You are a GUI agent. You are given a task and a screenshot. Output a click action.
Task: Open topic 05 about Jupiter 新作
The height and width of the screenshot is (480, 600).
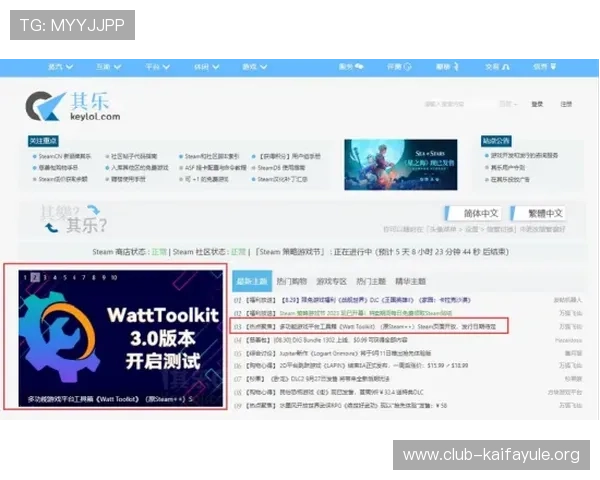pos(355,353)
